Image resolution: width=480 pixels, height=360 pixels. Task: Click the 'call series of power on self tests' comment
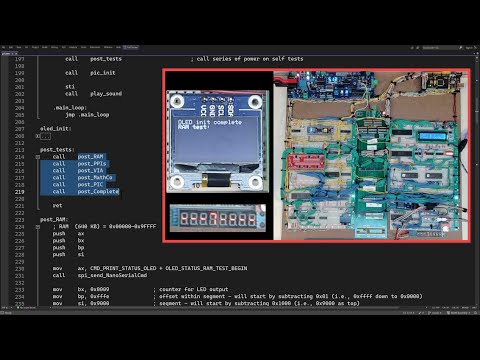[247, 59]
